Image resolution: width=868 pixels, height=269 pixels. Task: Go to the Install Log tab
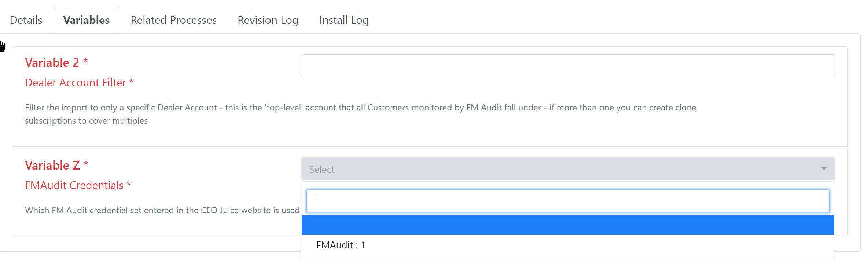coord(344,20)
